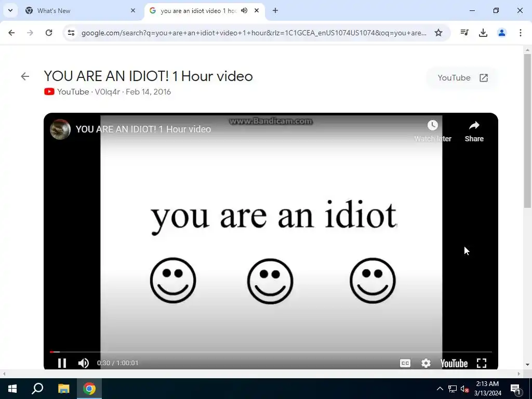Open File Explorer from the taskbar
Screen dimensions: 532x399
[x=63, y=389]
